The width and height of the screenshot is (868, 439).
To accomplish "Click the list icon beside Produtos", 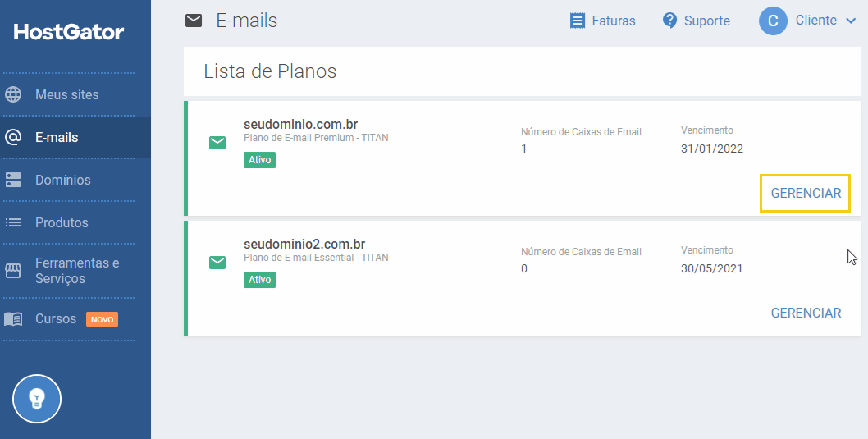I will tap(13, 222).
